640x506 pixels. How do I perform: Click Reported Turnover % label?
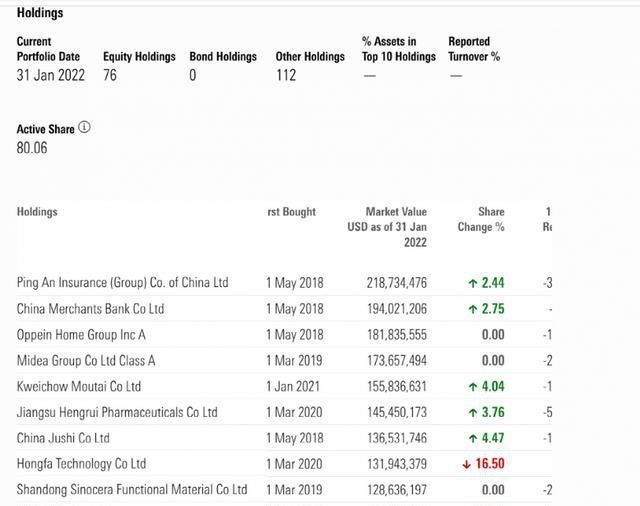[474, 49]
